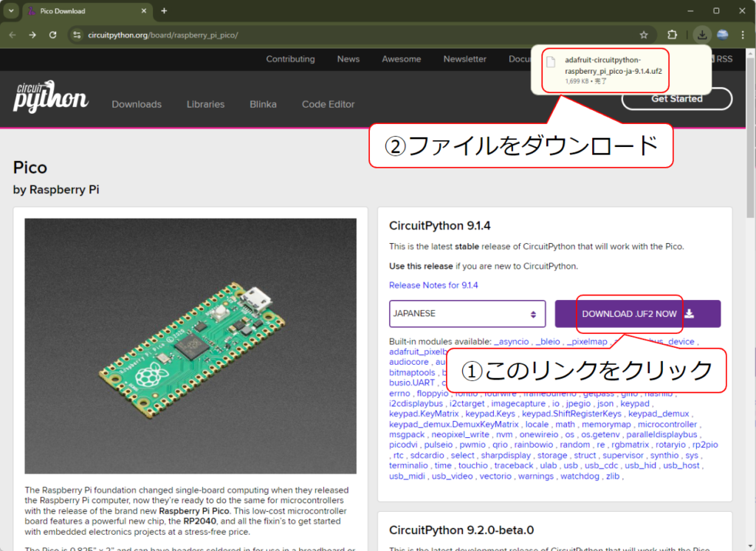Click the page vertical scrollbar thumb
Screen dimensions: 756x551
click(751, 137)
